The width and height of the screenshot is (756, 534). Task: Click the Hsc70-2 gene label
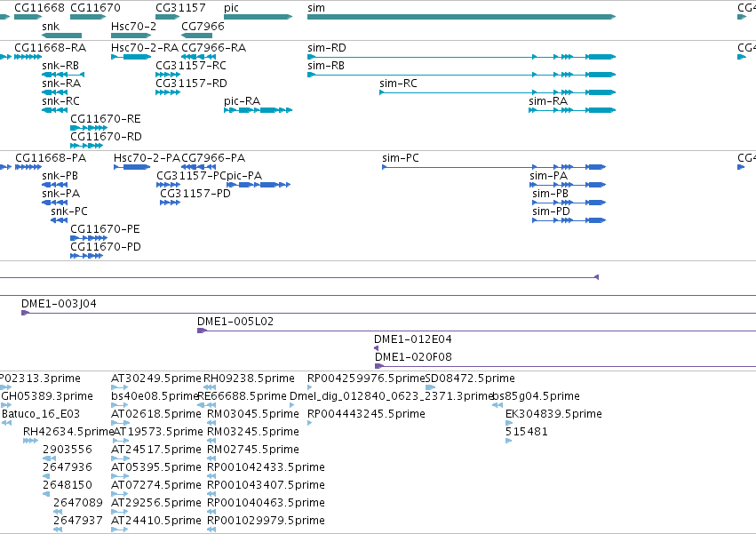coord(133,26)
